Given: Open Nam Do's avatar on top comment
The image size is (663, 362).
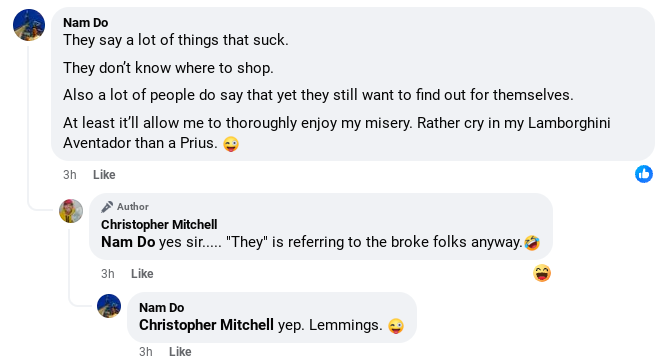Looking at the screenshot, I should pos(29,25).
